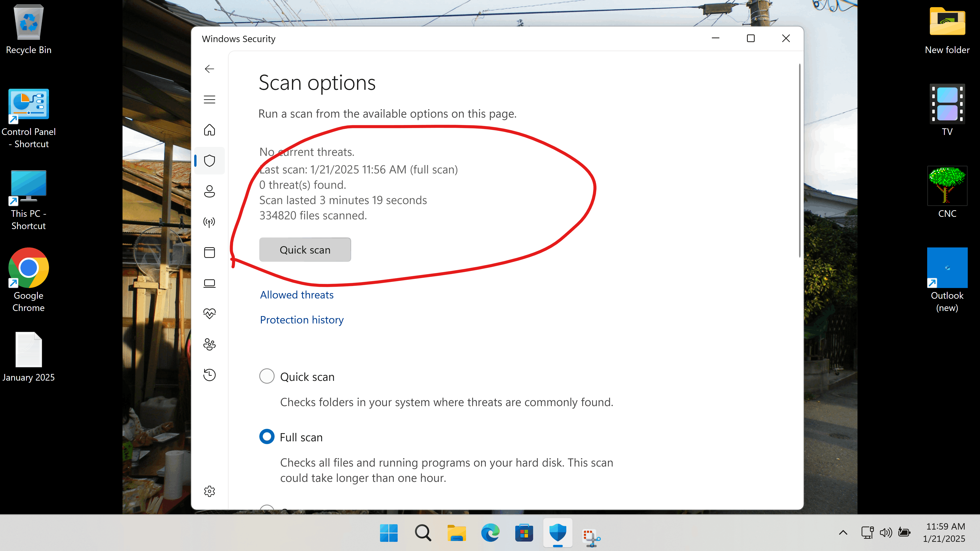Open Firewall & network protection icon
Image resolution: width=980 pixels, height=551 pixels.
tap(209, 222)
